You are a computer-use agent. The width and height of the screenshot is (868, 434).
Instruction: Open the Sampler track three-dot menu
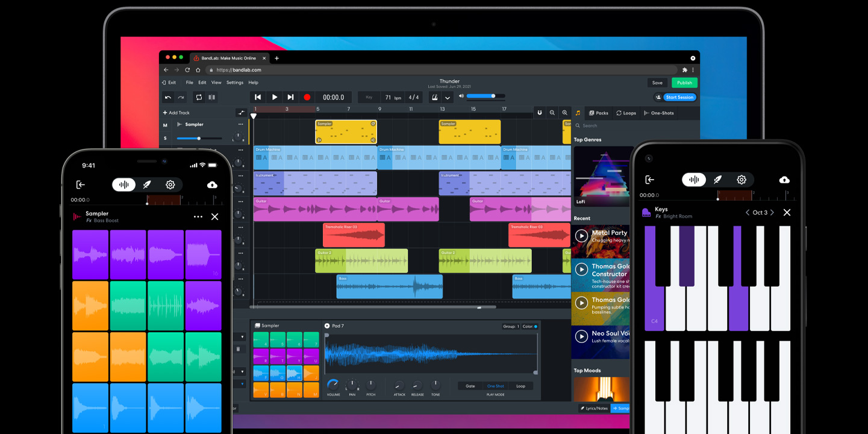(241, 125)
